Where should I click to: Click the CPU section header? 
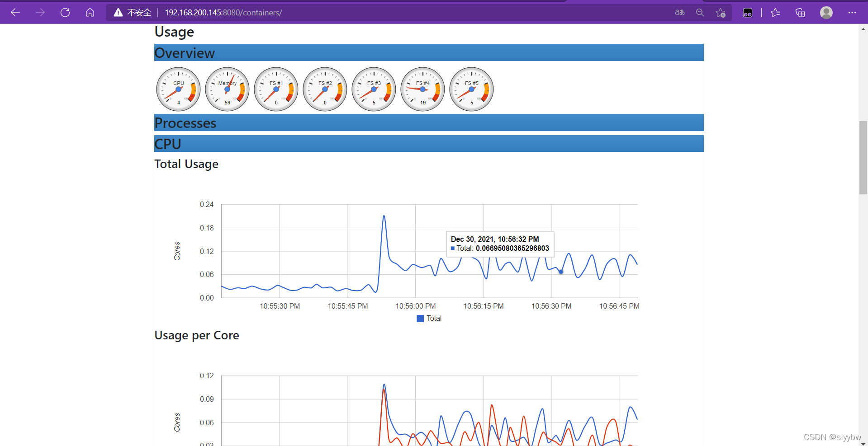(x=429, y=144)
